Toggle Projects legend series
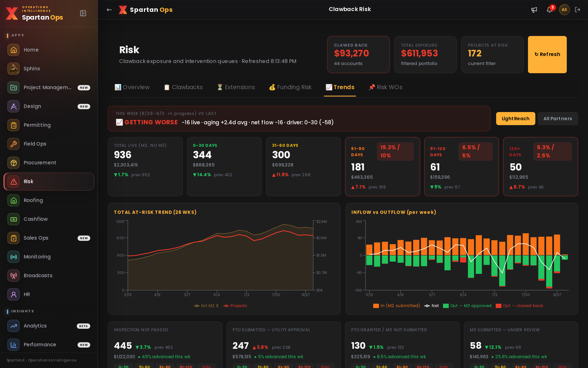This screenshot has width=588, height=368. [235, 306]
